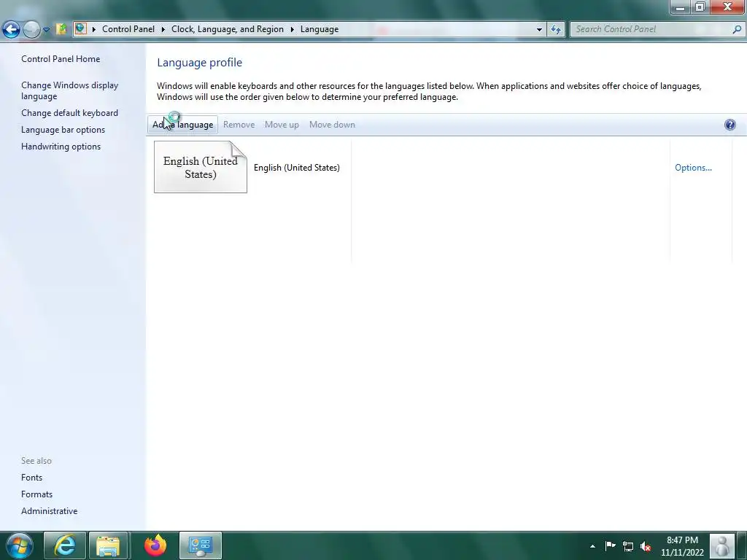Restore down the Control Panel window
The image size is (747, 560).
tap(700, 7)
